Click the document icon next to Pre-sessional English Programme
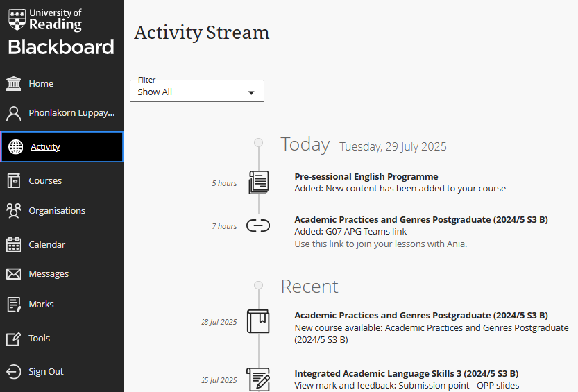This screenshot has width=578, height=392. [x=258, y=182]
